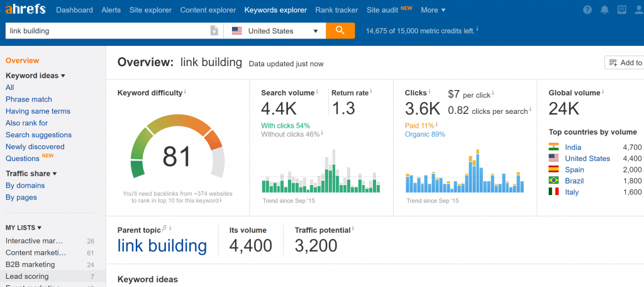The width and height of the screenshot is (644, 287).
Task: Open Also rank for report
Action: click(26, 123)
